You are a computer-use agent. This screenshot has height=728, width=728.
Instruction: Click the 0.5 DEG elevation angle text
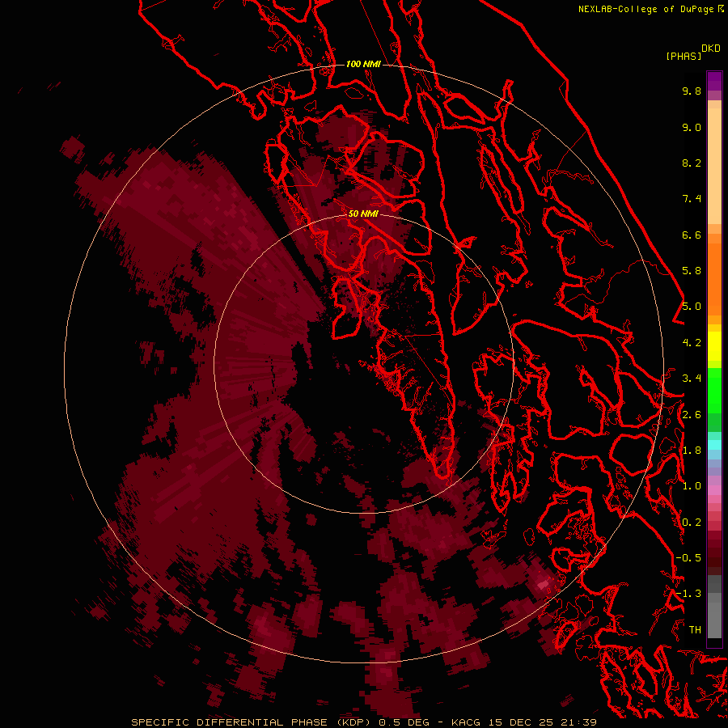pos(404,722)
